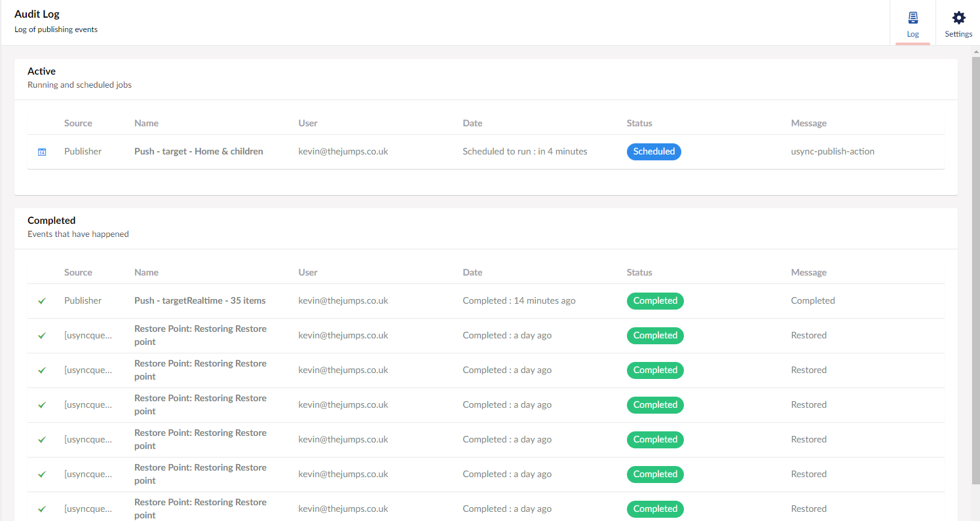This screenshot has height=521, width=980.
Task: Click the Settings gear icon
Action: 958,18
